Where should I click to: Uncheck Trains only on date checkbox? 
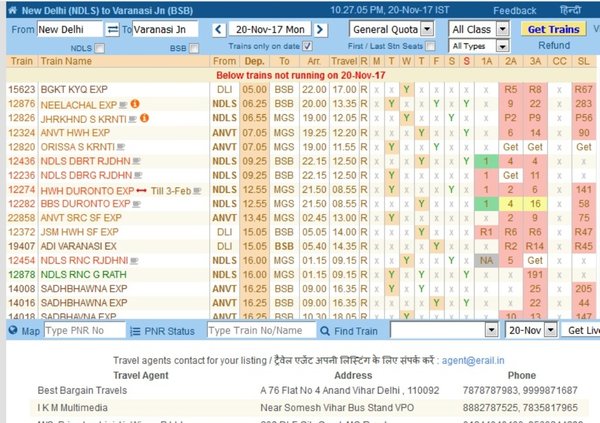306,46
